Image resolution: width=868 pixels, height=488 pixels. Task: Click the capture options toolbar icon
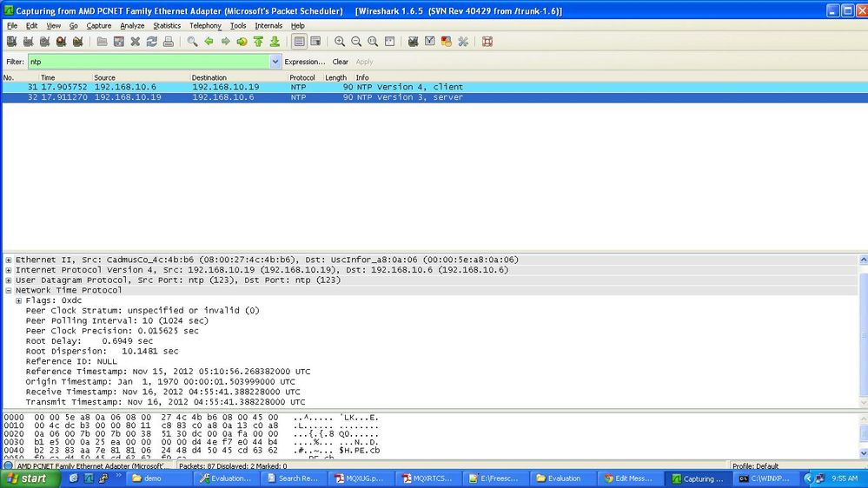tap(28, 42)
